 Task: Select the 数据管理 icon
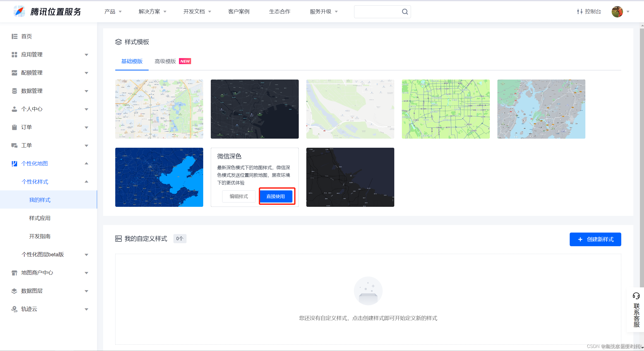[14, 91]
